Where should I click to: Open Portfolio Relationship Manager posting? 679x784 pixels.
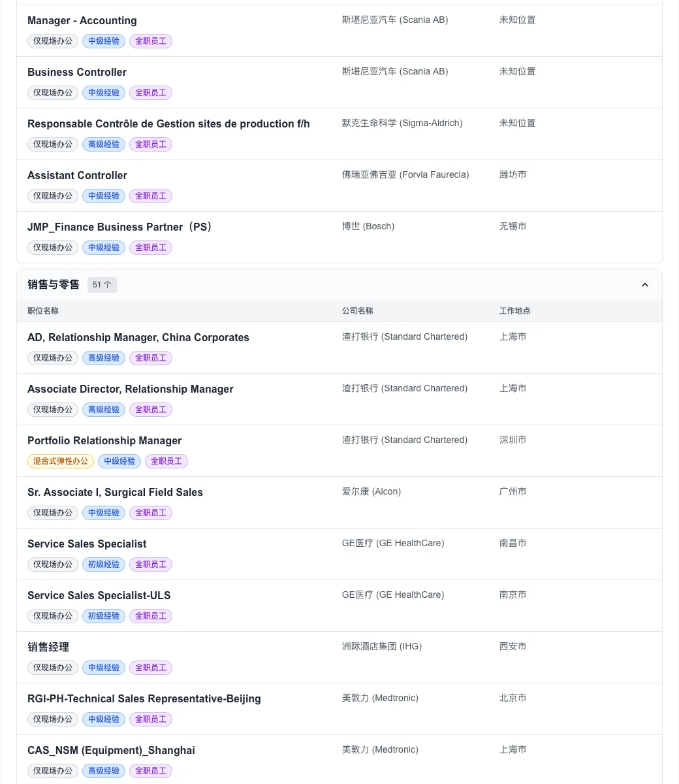(x=104, y=441)
